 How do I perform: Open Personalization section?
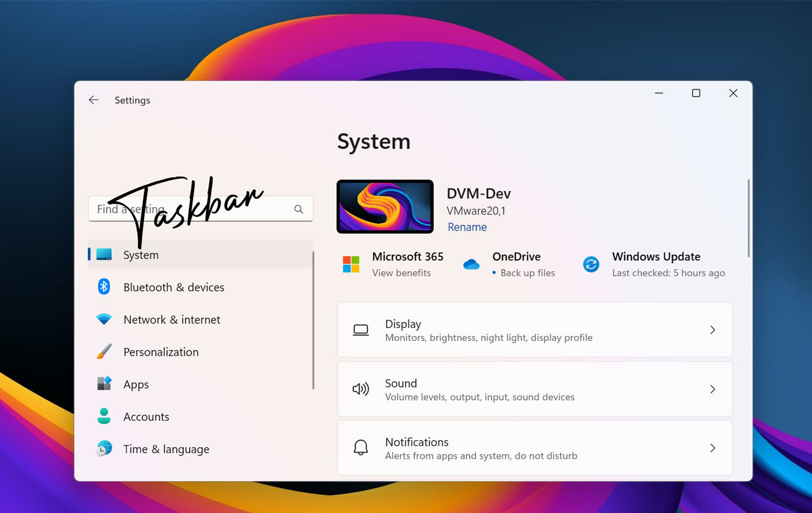(201, 352)
